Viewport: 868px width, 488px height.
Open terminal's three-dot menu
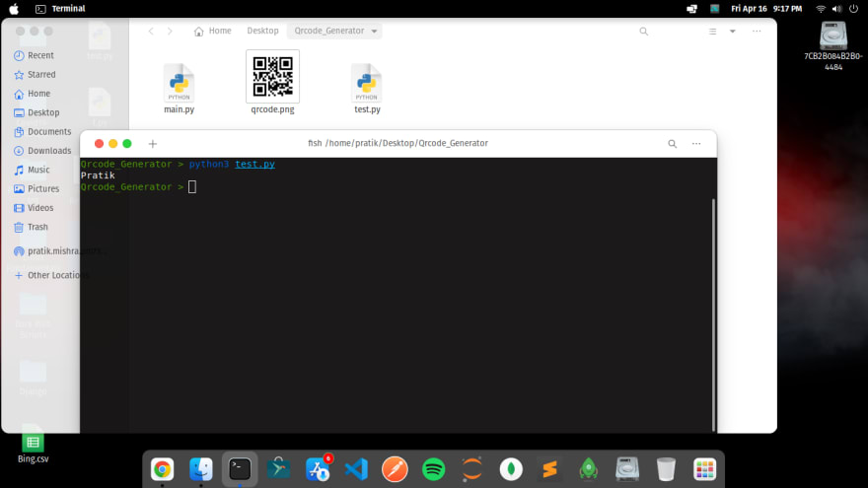pyautogui.click(x=696, y=143)
